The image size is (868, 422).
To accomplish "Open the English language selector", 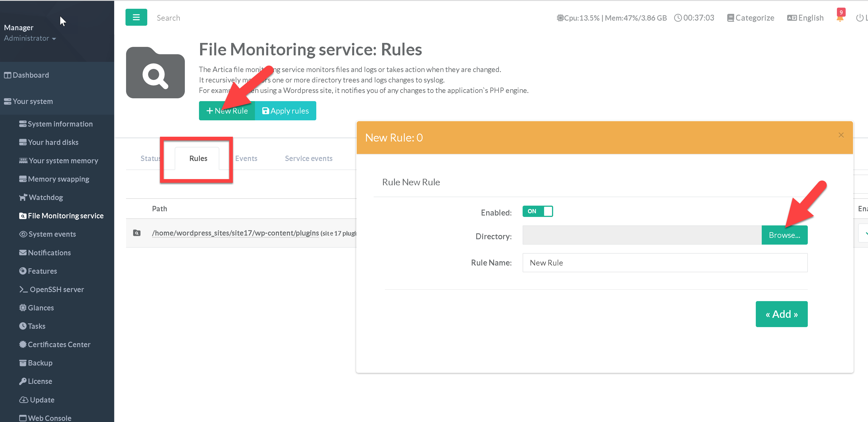I will click(805, 18).
